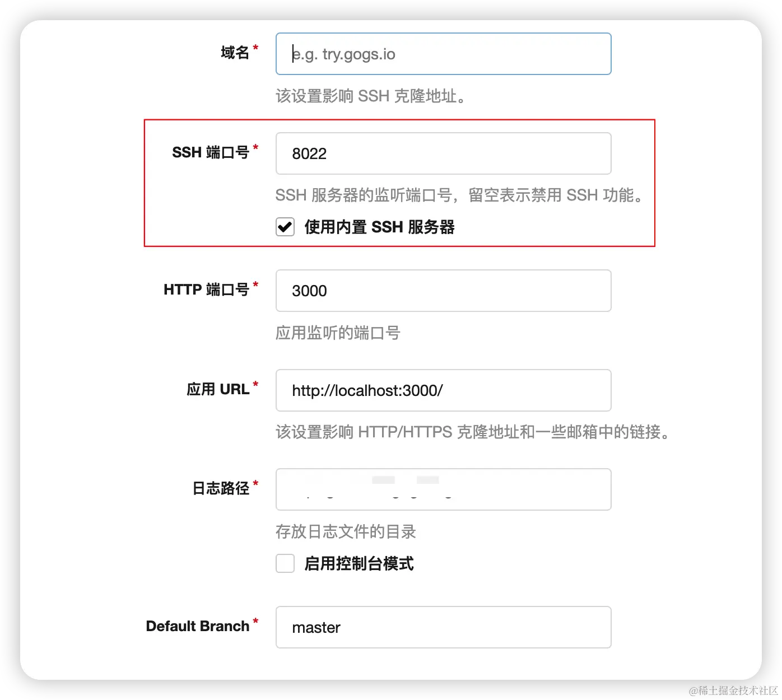
Task: Click the HTTP 端口号 label
Action: 206,289
